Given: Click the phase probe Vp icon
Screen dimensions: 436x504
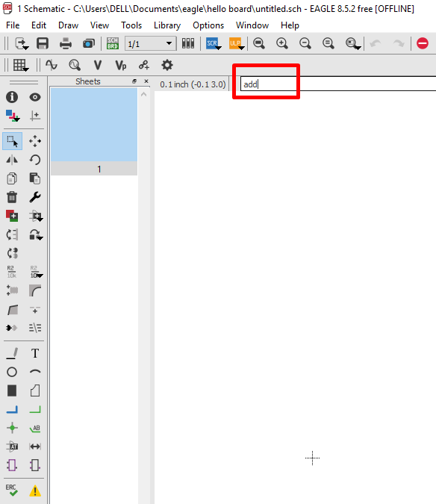Looking at the screenshot, I should [x=121, y=65].
